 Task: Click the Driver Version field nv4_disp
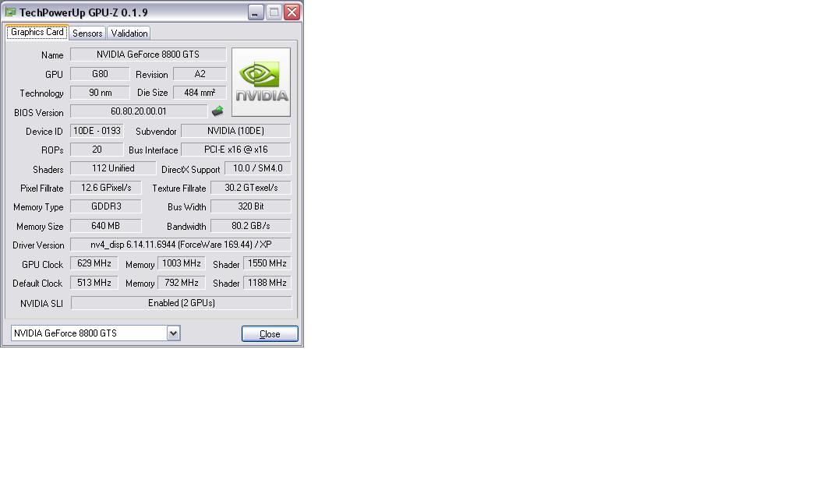pos(180,245)
